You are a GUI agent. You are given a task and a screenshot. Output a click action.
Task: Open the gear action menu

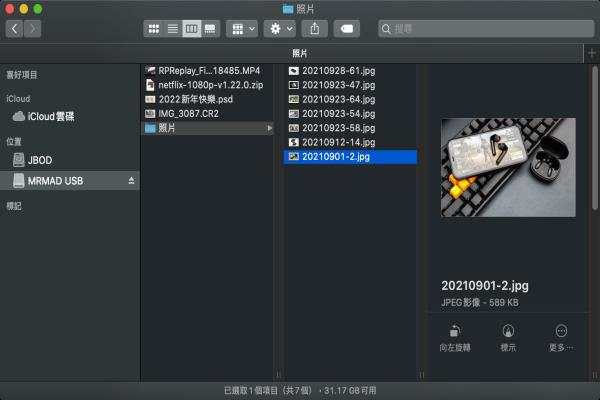coord(281,29)
